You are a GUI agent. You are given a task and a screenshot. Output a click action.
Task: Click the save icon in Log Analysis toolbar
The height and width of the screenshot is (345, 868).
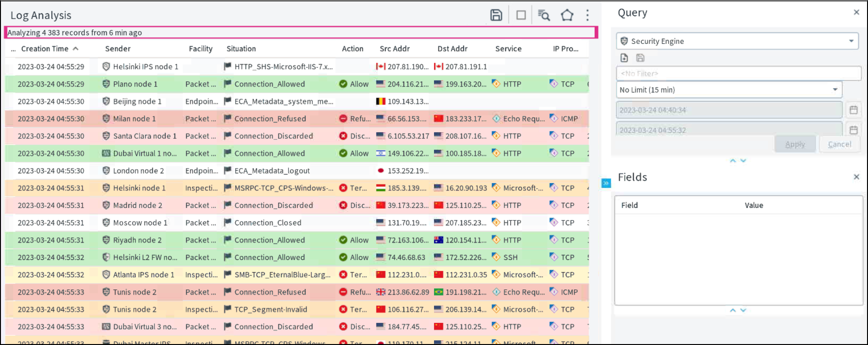pyautogui.click(x=496, y=15)
